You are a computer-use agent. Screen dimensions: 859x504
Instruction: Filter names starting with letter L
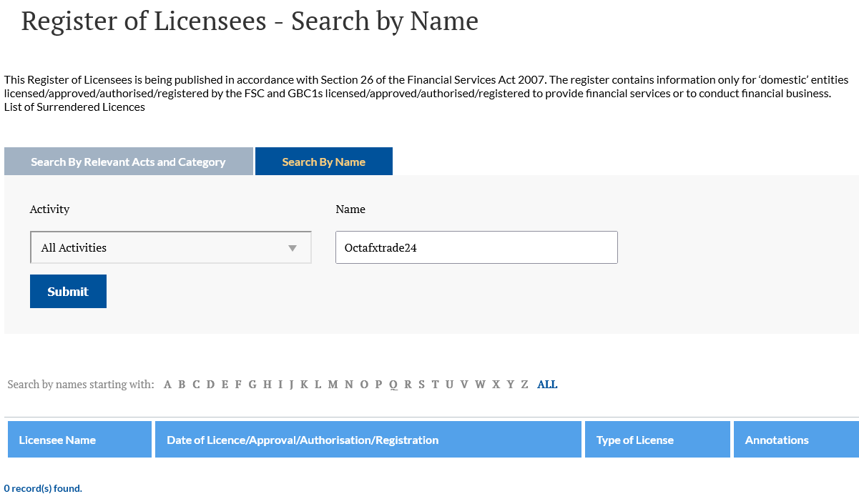click(318, 385)
